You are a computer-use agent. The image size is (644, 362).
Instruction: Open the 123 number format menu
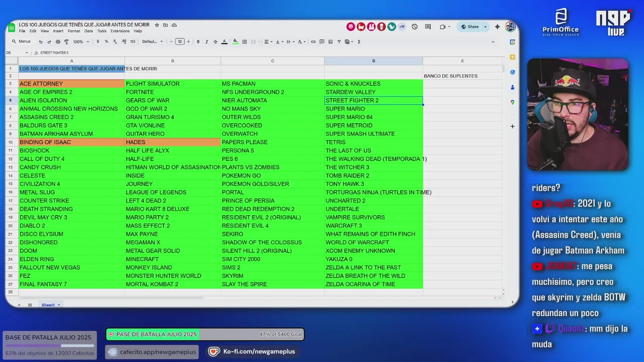(x=132, y=42)
